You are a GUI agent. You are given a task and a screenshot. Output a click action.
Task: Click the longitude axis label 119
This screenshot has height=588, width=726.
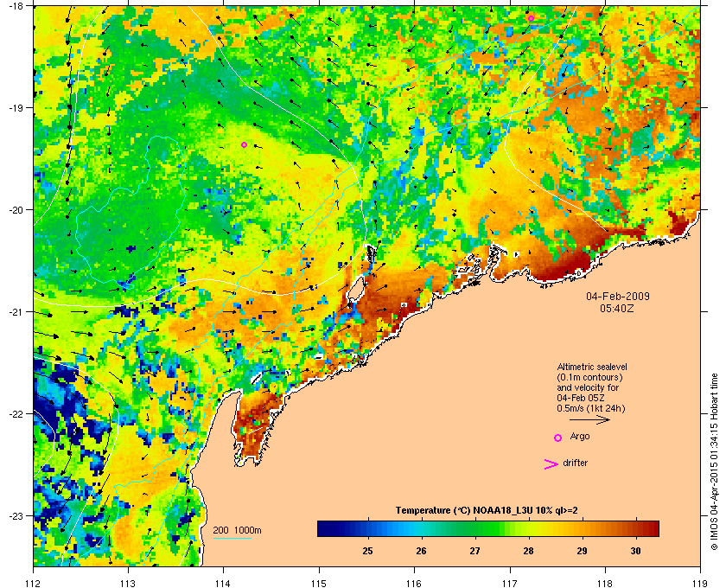pos(701,584)
